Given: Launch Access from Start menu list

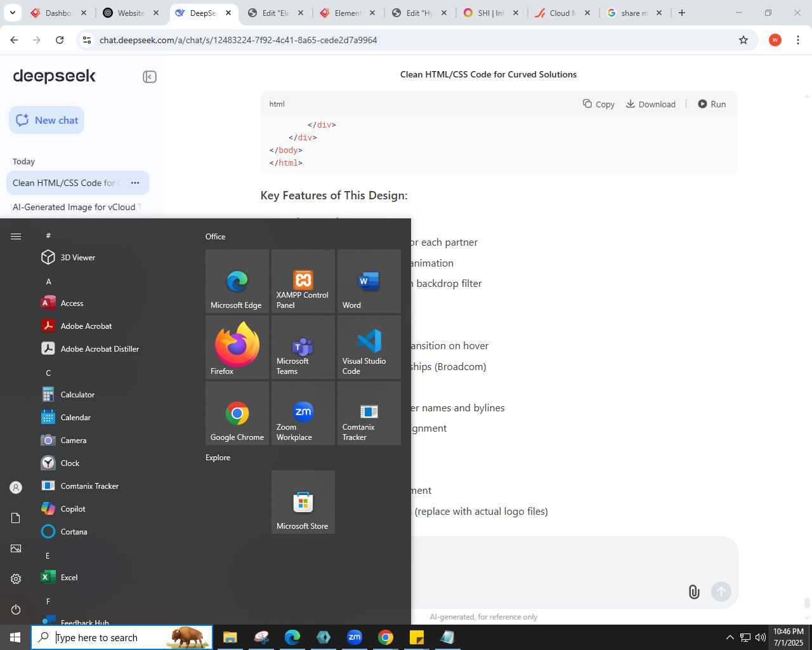Looking at the screenshot, I should point(114,303).
